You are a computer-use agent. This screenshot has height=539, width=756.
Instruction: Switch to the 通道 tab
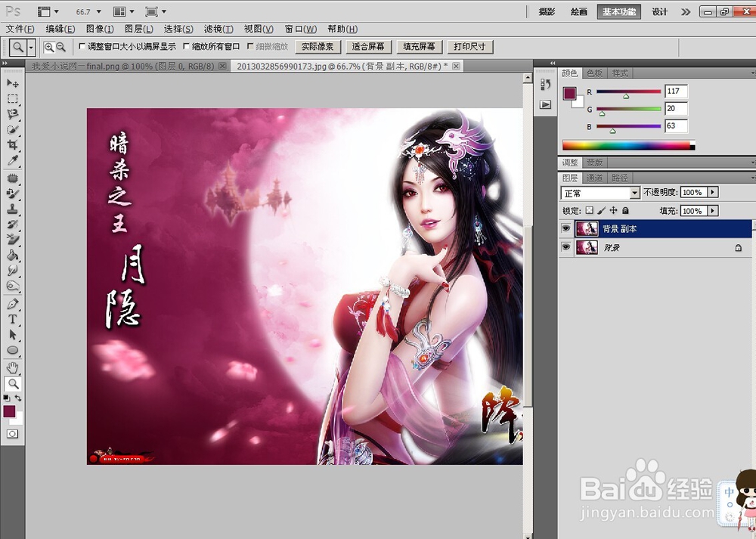point(594,178)
